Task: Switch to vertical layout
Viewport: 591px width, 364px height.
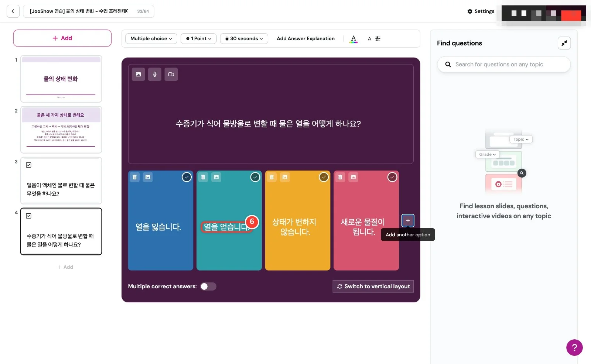Action: pos(373,286)
